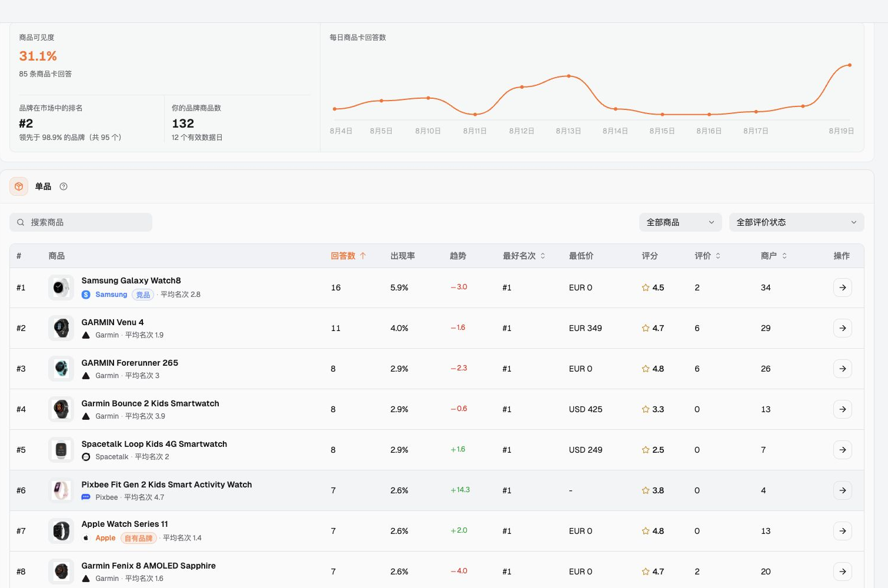Open the Apple Watch Series 11 name
Image resolution: width=888 pixels, height=588 pixels.
125,524
